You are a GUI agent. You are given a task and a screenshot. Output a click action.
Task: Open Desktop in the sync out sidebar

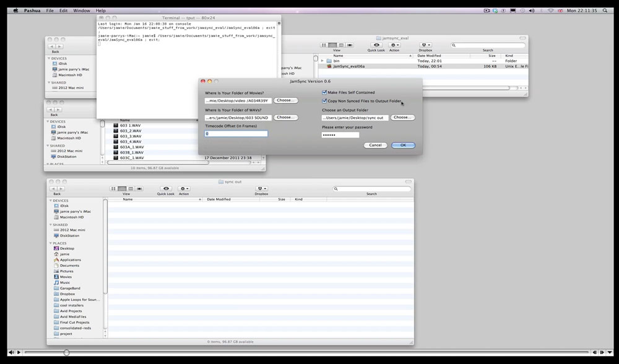(x=67, y=248)
